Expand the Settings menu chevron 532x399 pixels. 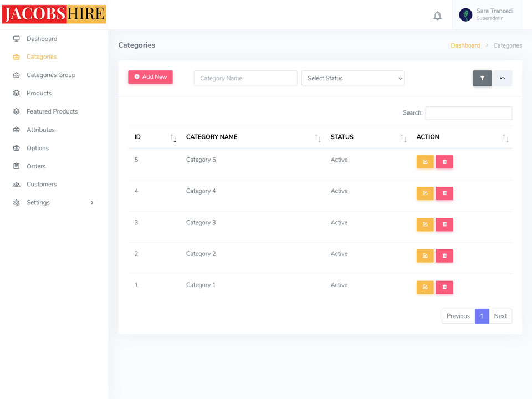[x=92, y=203]
